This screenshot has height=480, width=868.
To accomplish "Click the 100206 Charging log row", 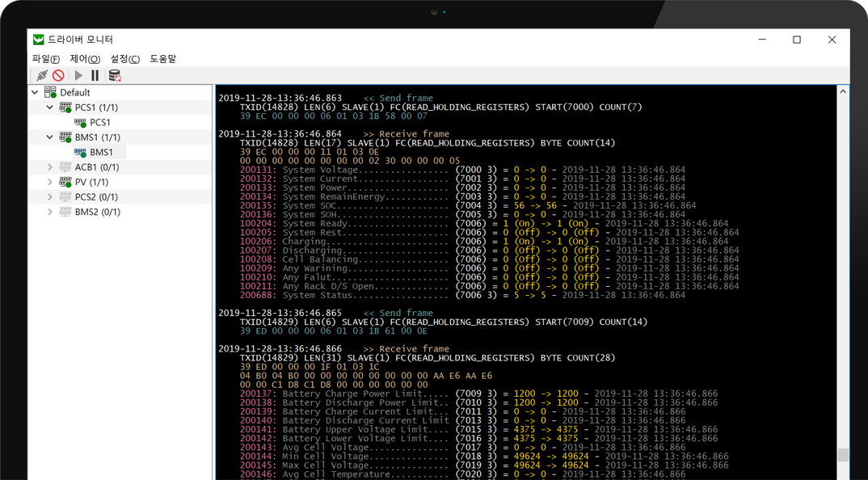I will tap(484, 242).
